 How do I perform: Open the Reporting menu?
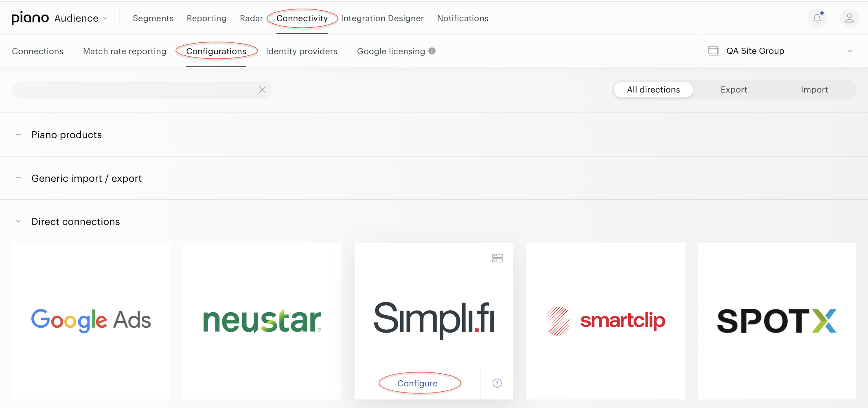tap(206, 18)
